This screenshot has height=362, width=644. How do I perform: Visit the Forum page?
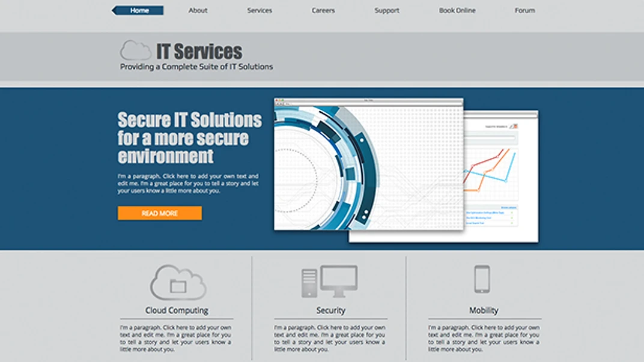pyautogui.click(x=524, y=10)
